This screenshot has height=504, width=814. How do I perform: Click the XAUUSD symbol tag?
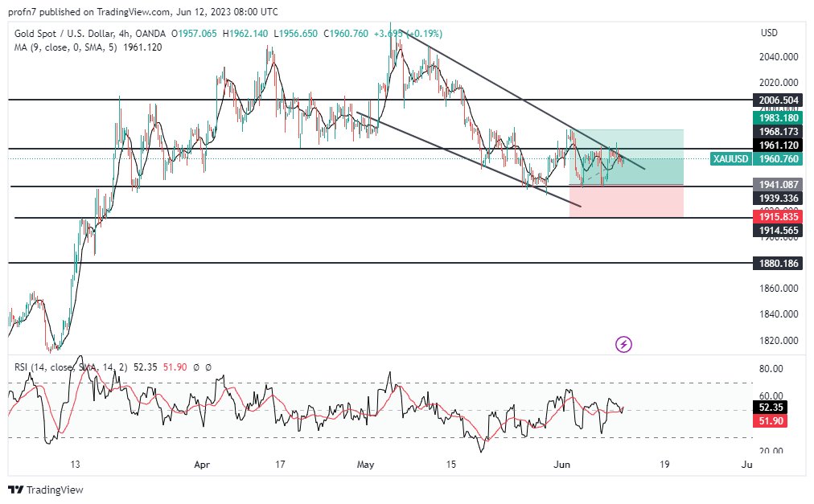pyautogui.click(x=731, y=159)
